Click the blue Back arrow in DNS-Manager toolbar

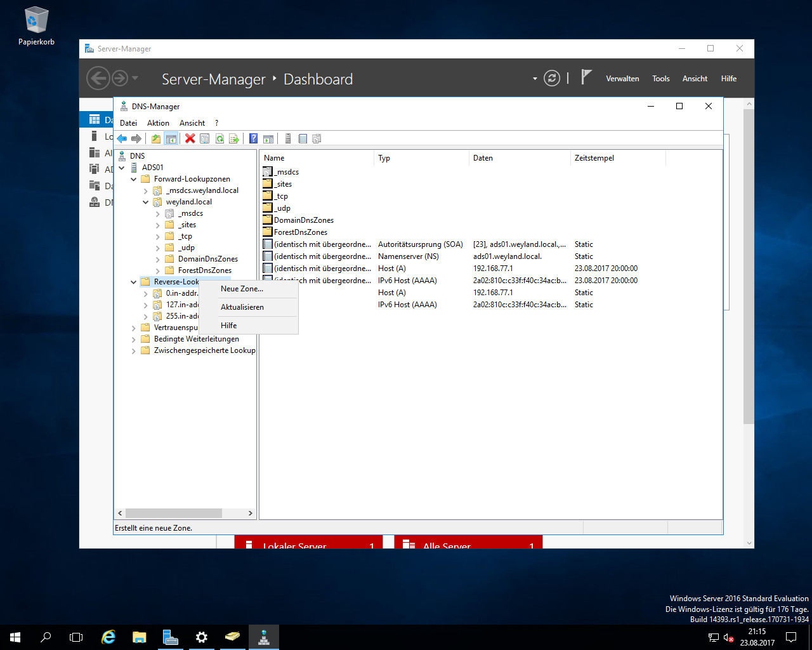tap(122, 138)
